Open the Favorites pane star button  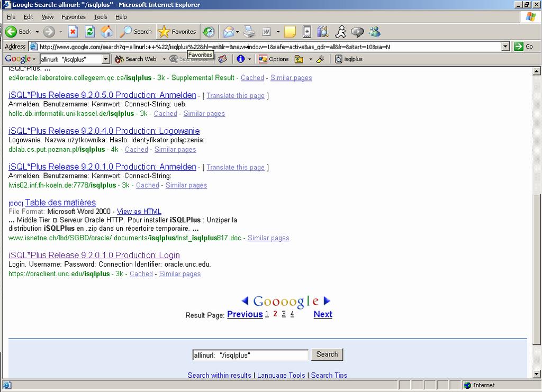click(x=177, y=32)
